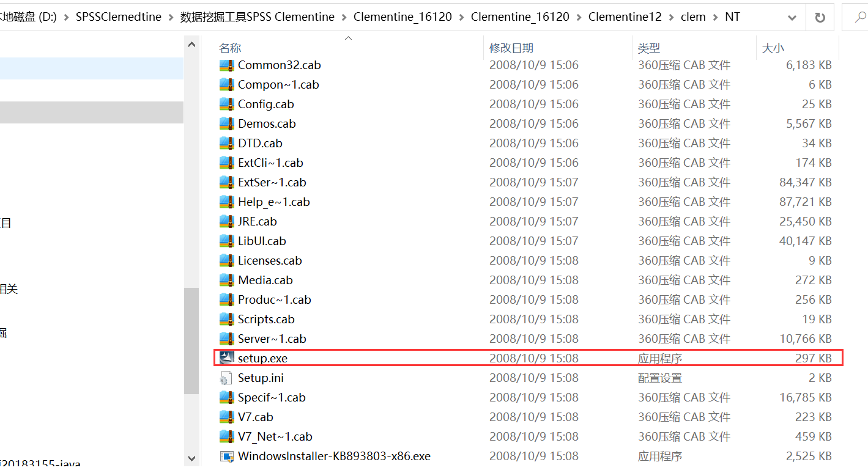
Task: Sort files by 修改日期 column
Action: pyautogui.click(x=511, y=48)
